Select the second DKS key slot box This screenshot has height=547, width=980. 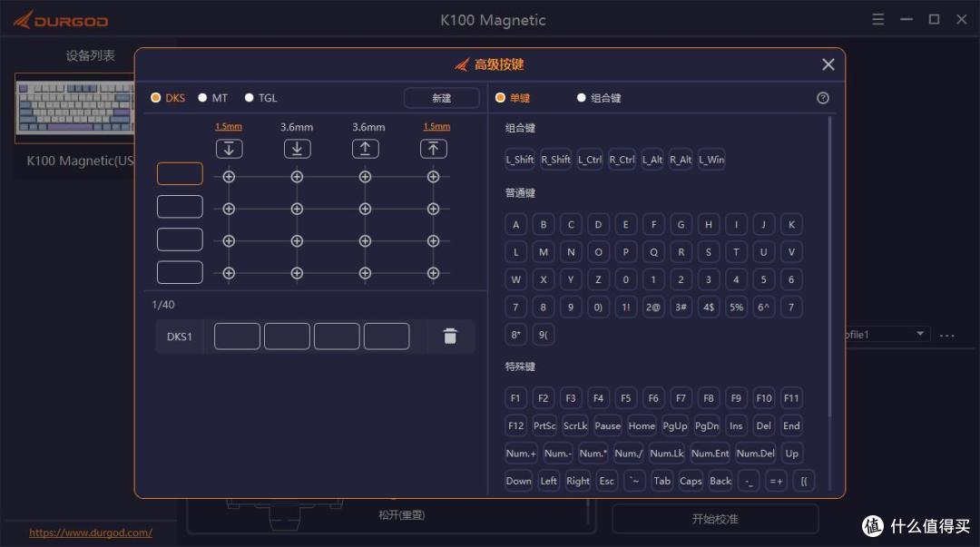(x=180, y=206)
